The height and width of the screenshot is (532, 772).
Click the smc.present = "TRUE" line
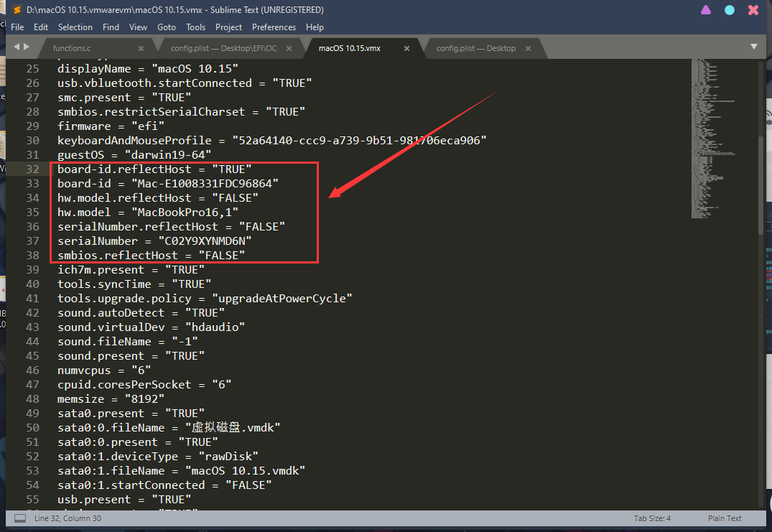124,98
